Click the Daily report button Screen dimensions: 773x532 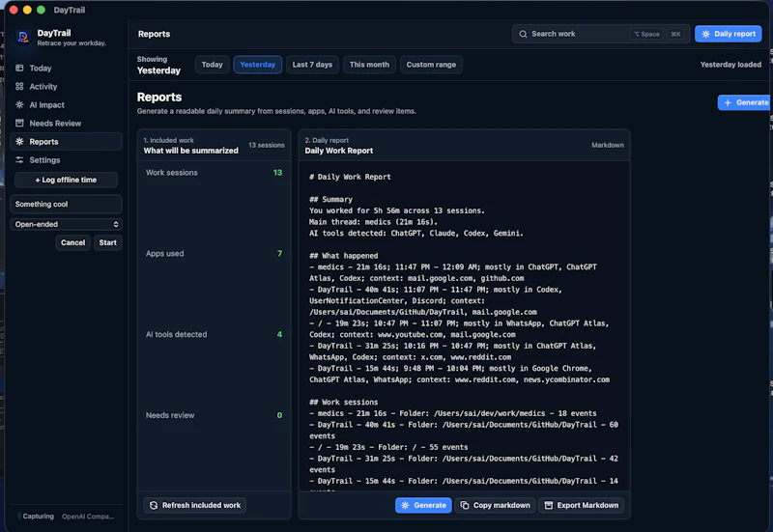tap(729, 34)
